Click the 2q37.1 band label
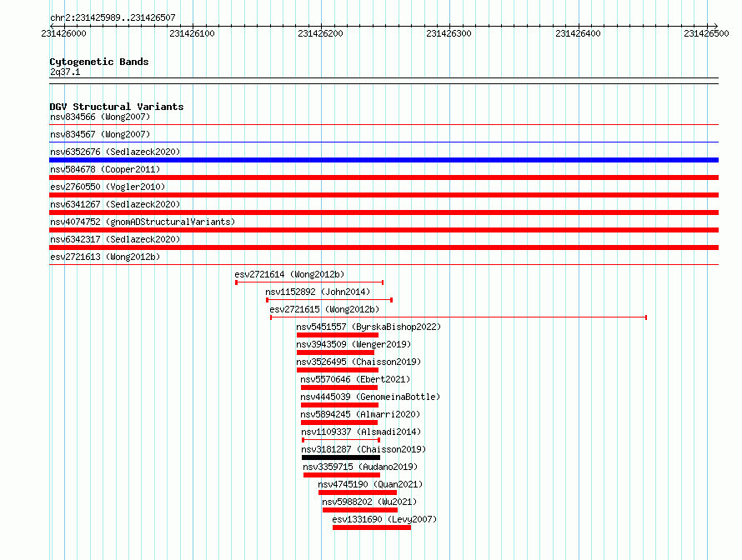The image size is (742, 560). pos(65,72)
